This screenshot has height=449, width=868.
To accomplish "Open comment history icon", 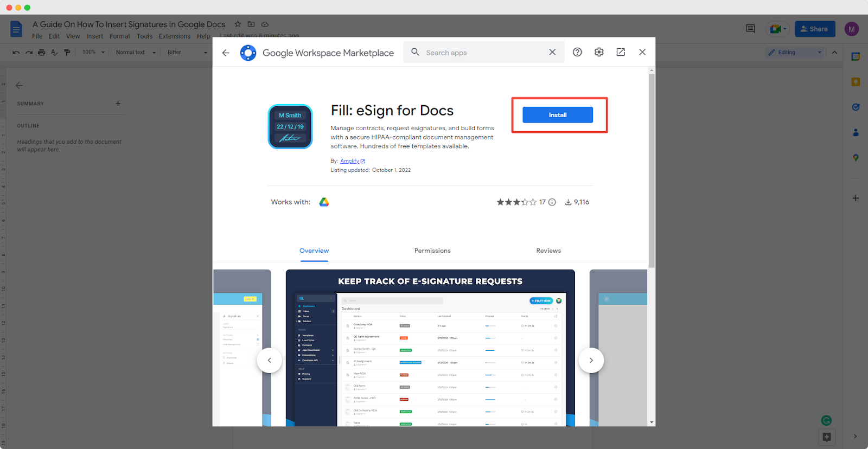I will [750, 29].
